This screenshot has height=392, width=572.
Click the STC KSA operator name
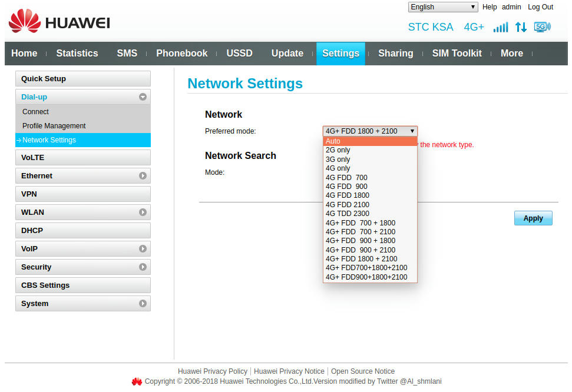point(431,27)
